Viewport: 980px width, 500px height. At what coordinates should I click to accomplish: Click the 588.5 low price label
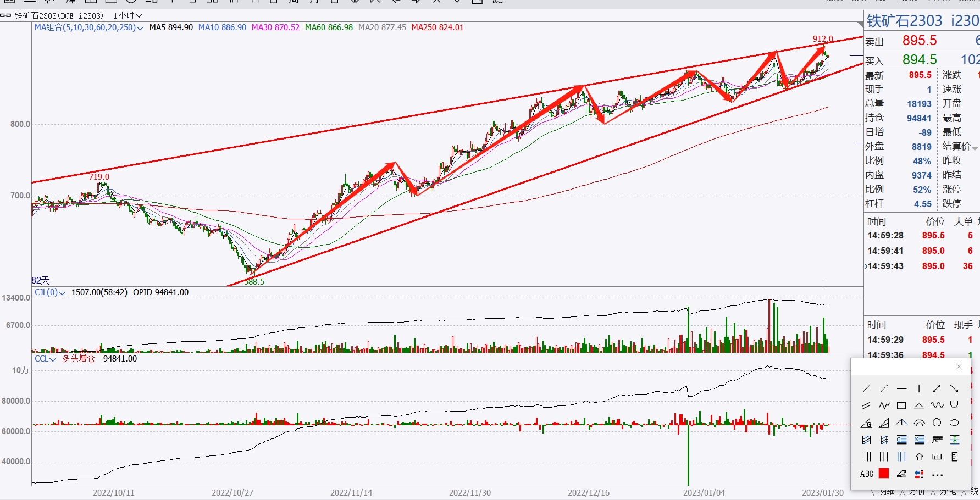254,281
